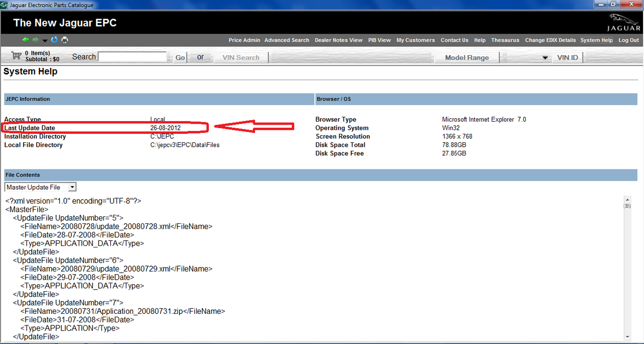644x344 pixels.
Task: Open Dealer Notes View
Action: (339, 40)
